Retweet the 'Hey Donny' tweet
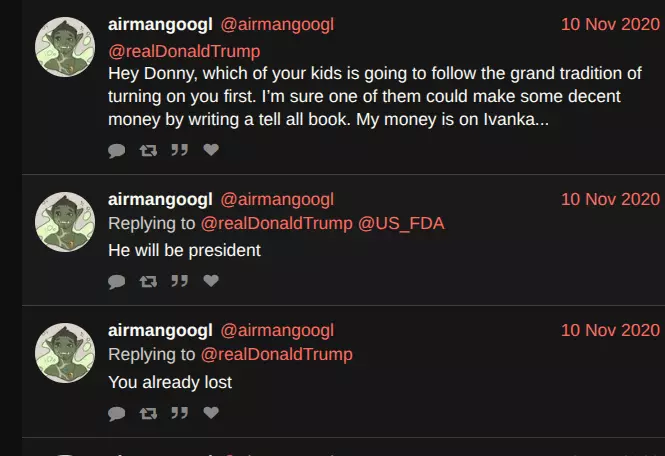The width and height of the screenshot is (665, 456). [148, 150]
